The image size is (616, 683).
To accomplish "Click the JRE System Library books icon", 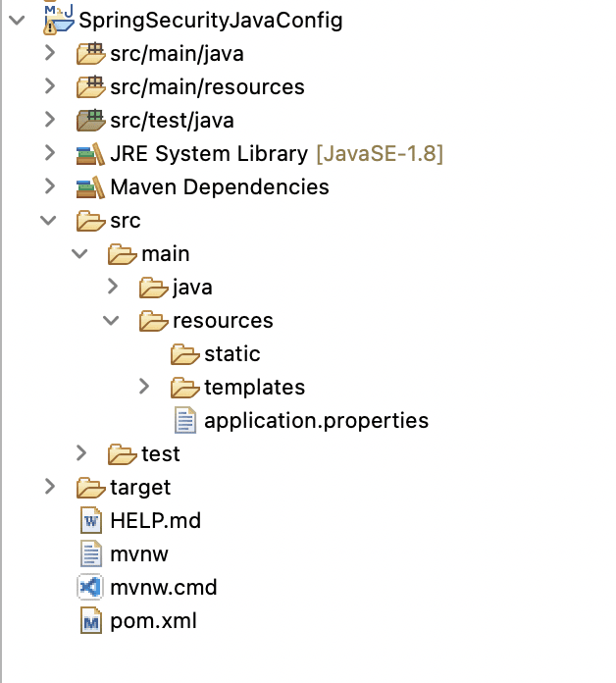I will [90, 154].
